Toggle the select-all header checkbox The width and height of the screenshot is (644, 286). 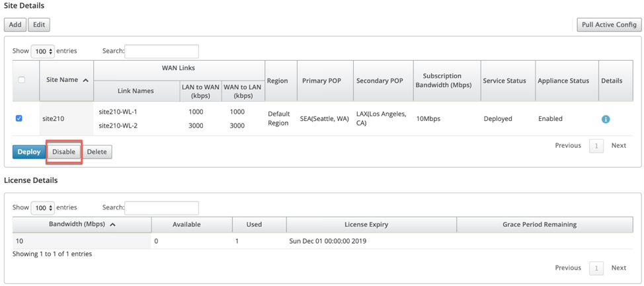pyautogui.click(x=22, y=81)
